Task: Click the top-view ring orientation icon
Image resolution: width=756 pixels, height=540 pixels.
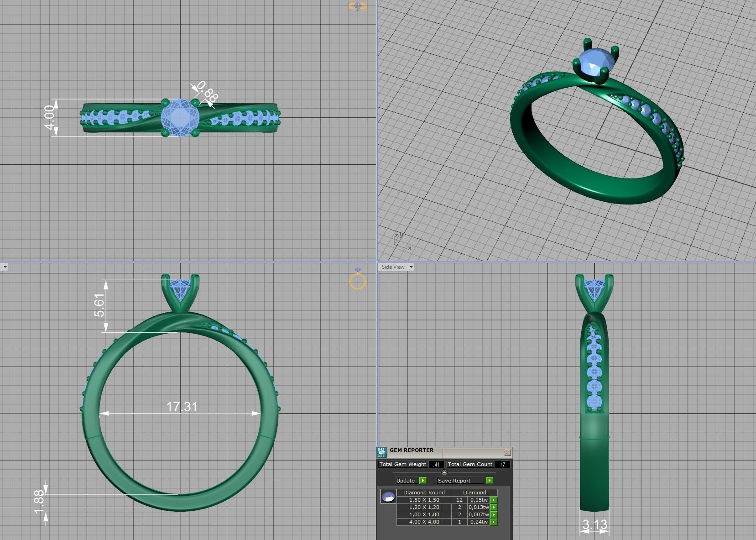Action: click(x=357, y=6)
